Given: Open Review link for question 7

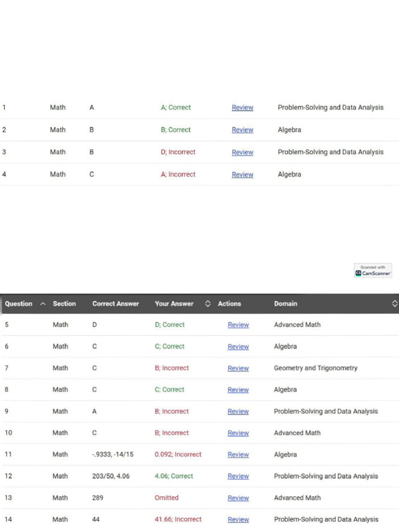Looking at the screenshot, I should point(238,368).
